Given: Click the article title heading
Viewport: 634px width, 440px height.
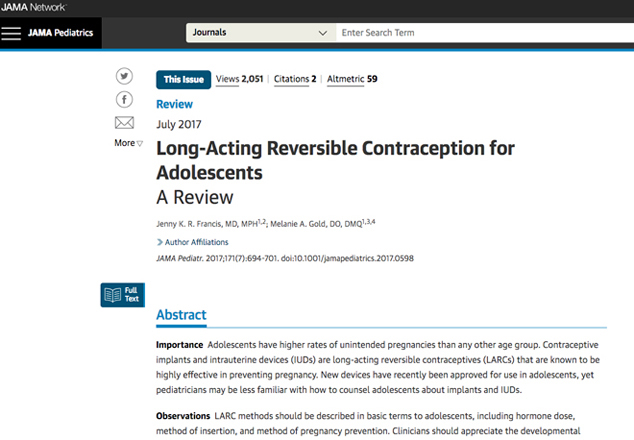Looking at the screenshot, I should [x=335, y=160].
